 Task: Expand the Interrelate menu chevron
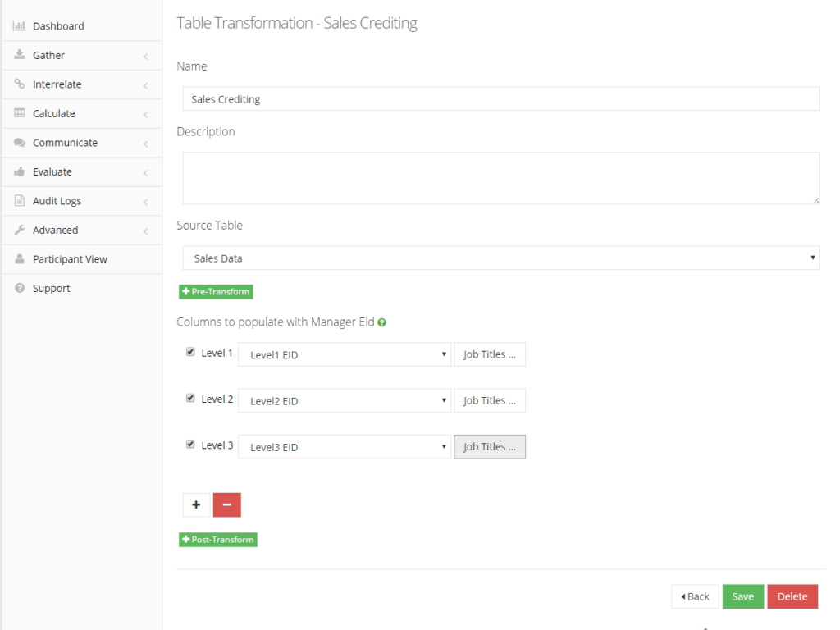(x=146, y=84)
